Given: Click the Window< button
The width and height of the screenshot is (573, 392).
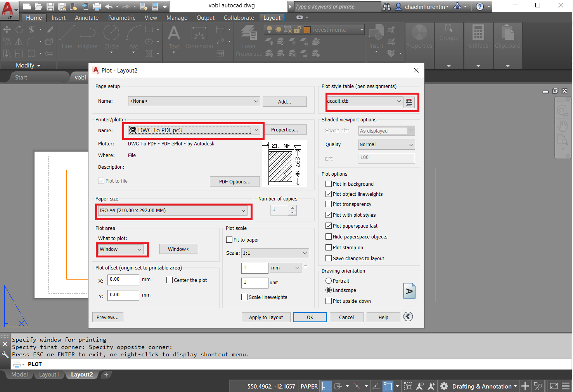Looking at the screenshot, I should click(x=178, y=249).
